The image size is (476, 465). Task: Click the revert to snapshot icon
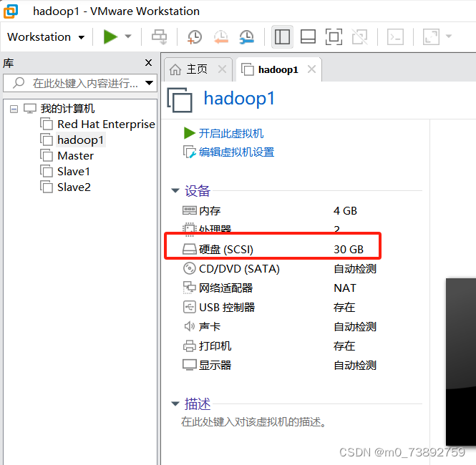pos(220,37)
